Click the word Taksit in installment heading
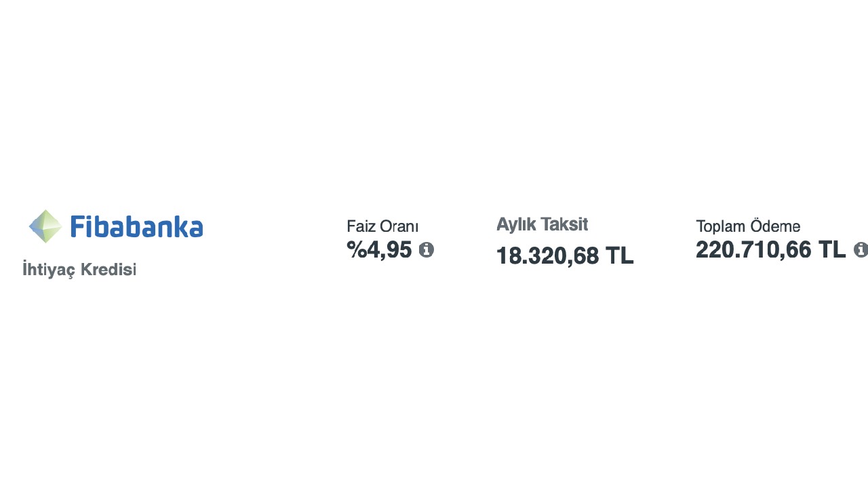This screenshot has height=488, width=868. tap(564, 224)
